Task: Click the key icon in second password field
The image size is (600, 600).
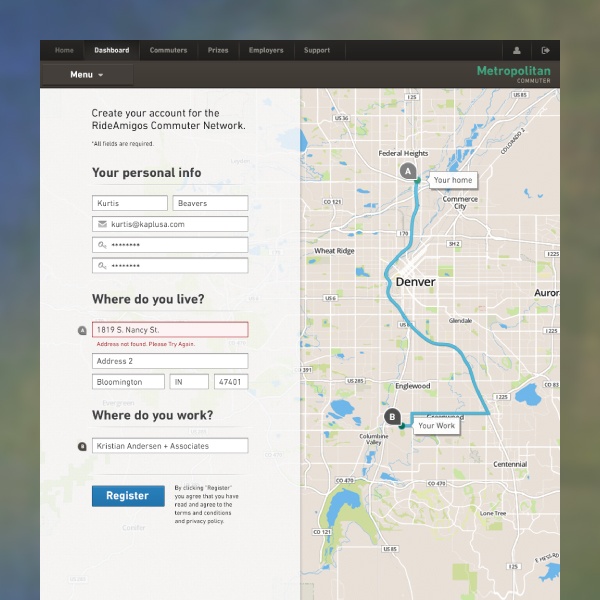Action: pos(102,266)
